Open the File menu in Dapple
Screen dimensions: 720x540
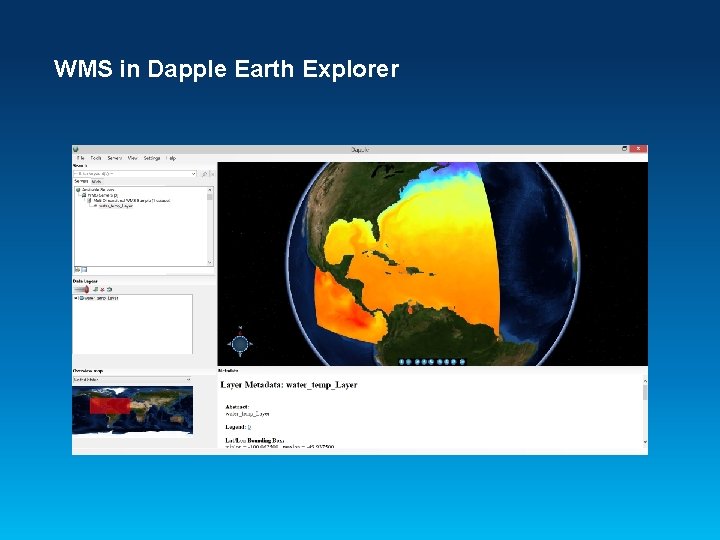[80, 158]
